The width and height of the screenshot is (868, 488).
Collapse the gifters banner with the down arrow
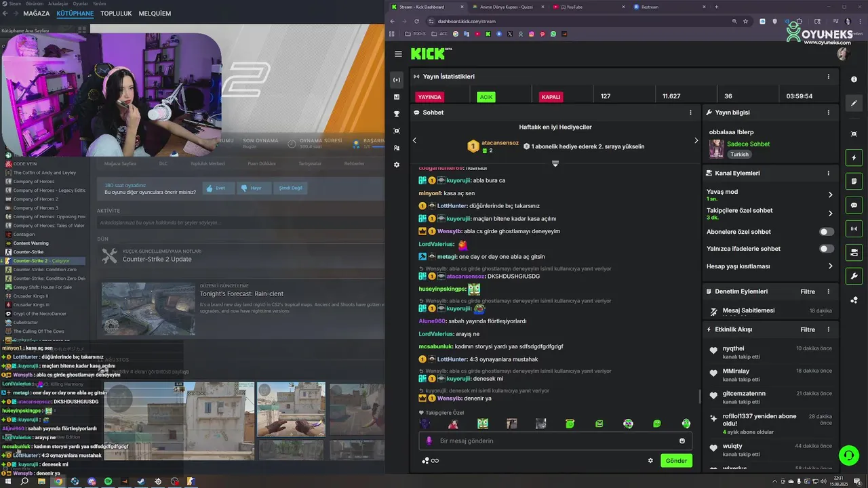(x=555, y=163)
